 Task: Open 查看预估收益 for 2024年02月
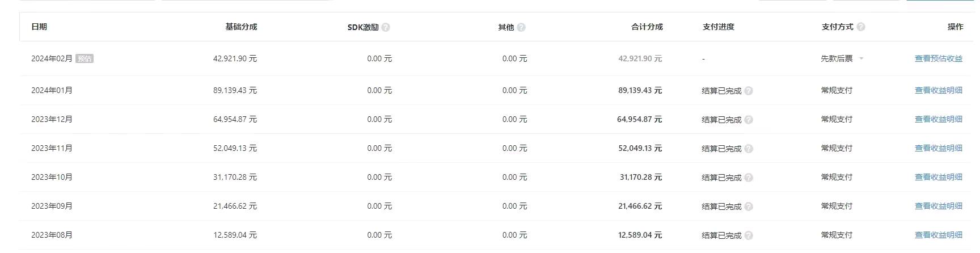pyautogui.click(x=939, y=58)
